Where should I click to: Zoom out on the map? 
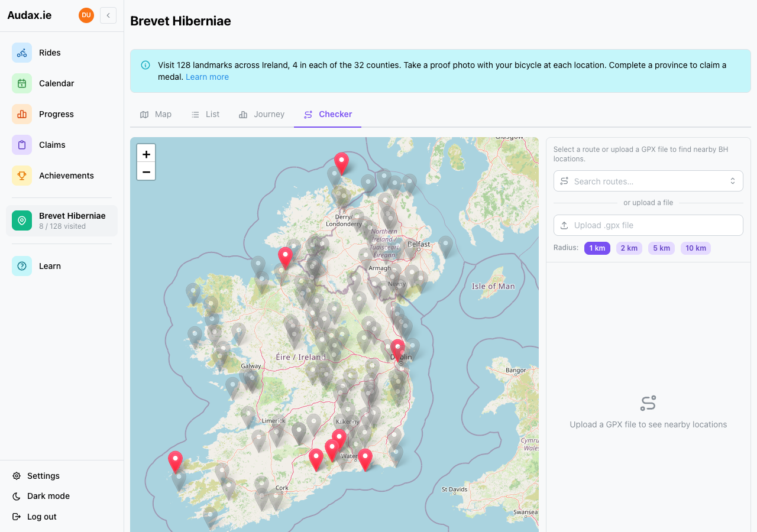[x=146, y=171]
